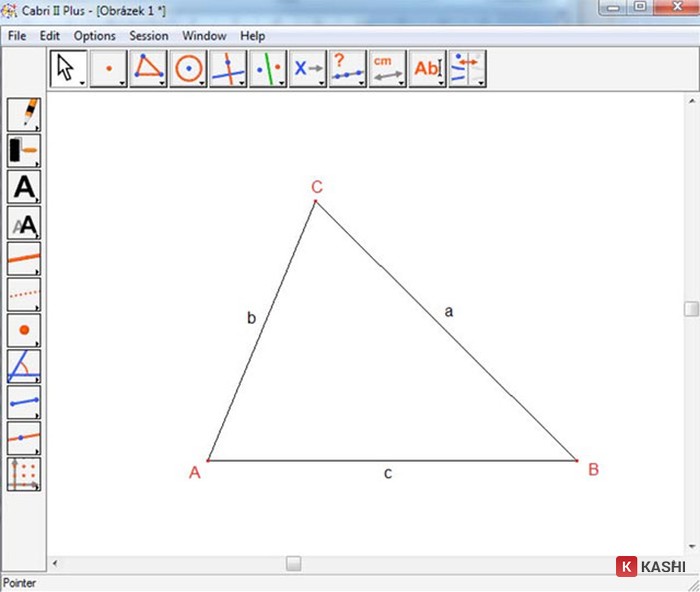The image size is (700, 592).
Task: Open the macro X-arrow tool
Action: click(x=307, y=69)
